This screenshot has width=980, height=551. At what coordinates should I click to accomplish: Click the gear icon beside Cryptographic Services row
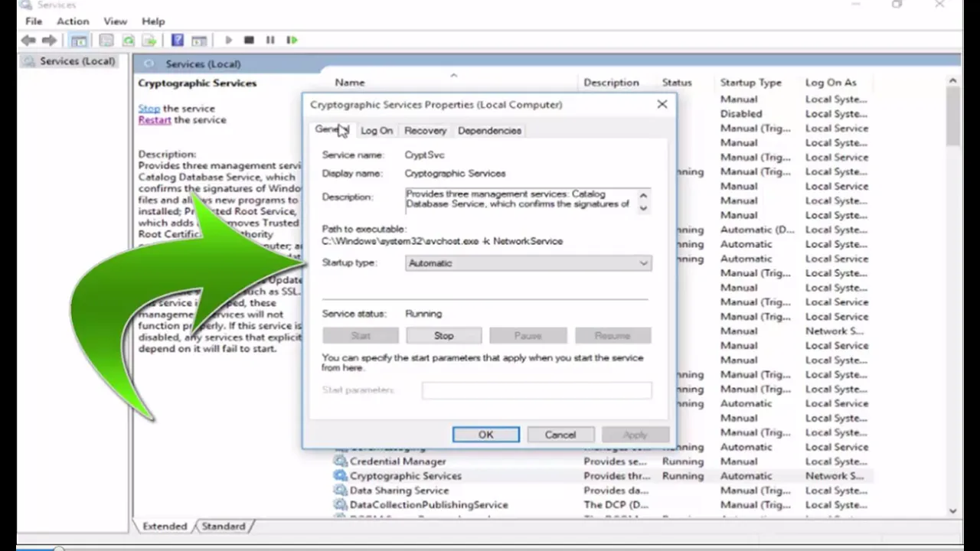(x=340, y=476)
